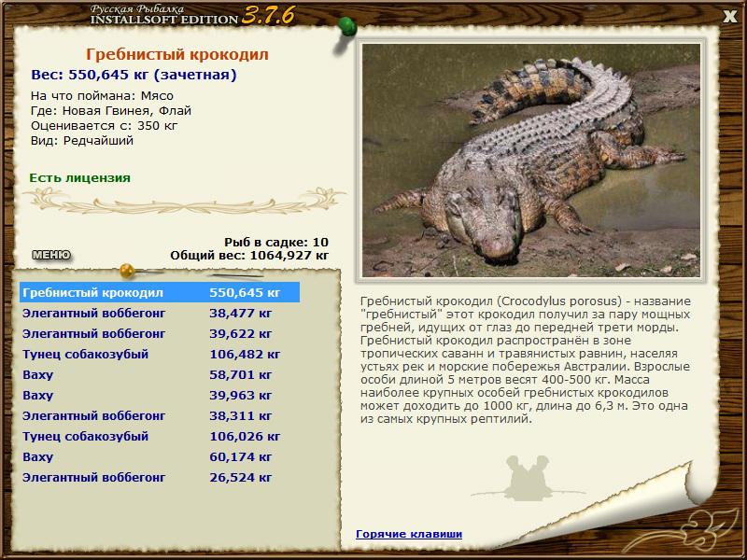Click the yellow pushpin above the fish list

coord(127,271)
